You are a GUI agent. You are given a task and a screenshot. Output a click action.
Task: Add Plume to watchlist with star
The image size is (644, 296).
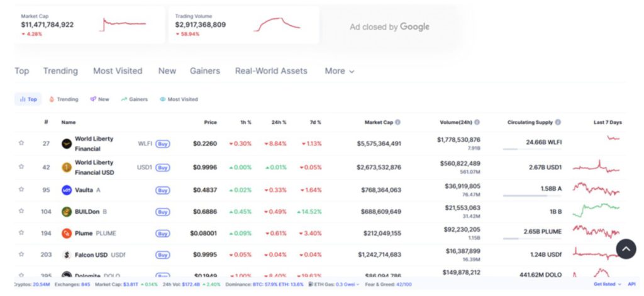tap(21, 234)
